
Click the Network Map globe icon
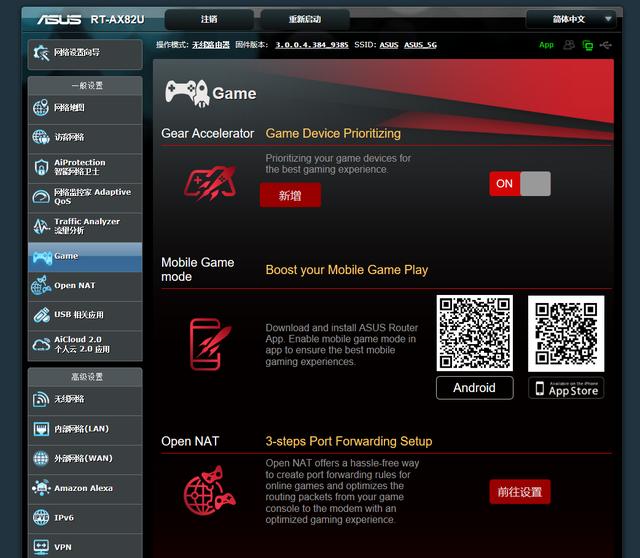click(x=41, y=108)
